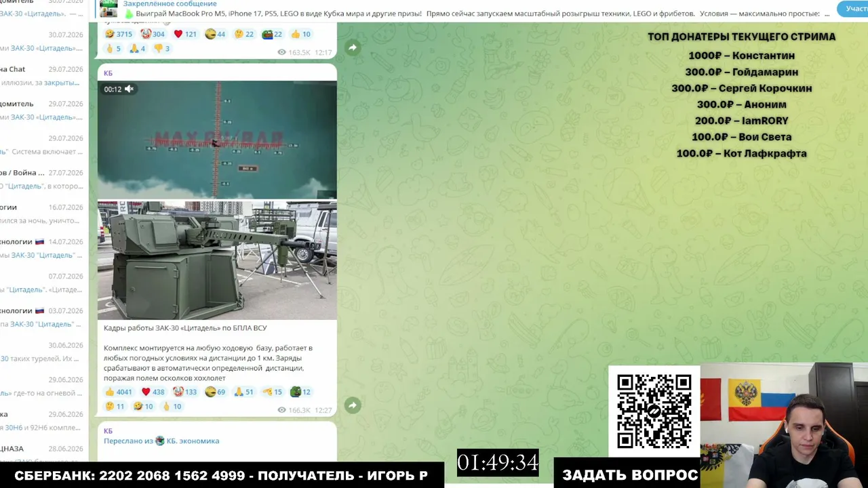Open the green turret photo
This screenshot has width=868, height=488.
click(217, 260)
